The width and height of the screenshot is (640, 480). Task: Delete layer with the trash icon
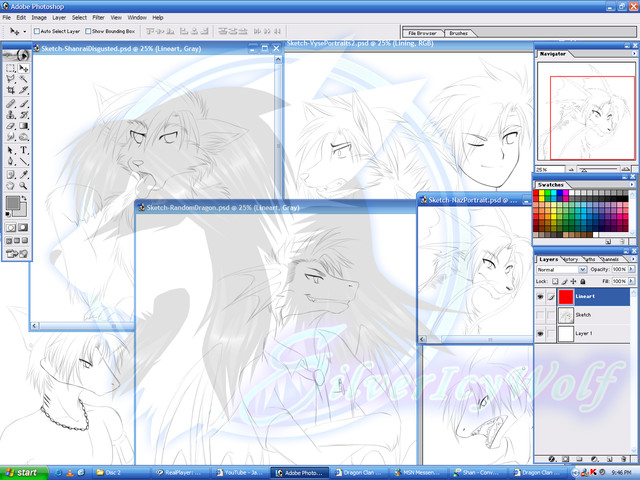pos(623,459)
